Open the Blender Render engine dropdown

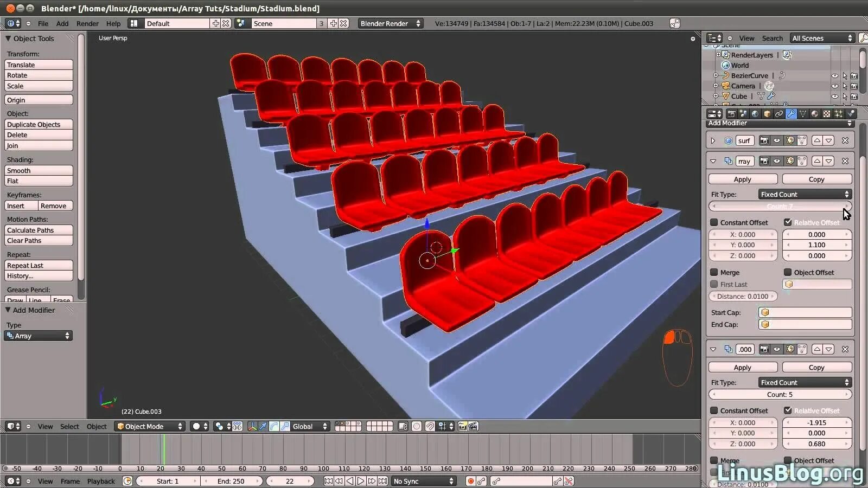(x=390, y=23)
